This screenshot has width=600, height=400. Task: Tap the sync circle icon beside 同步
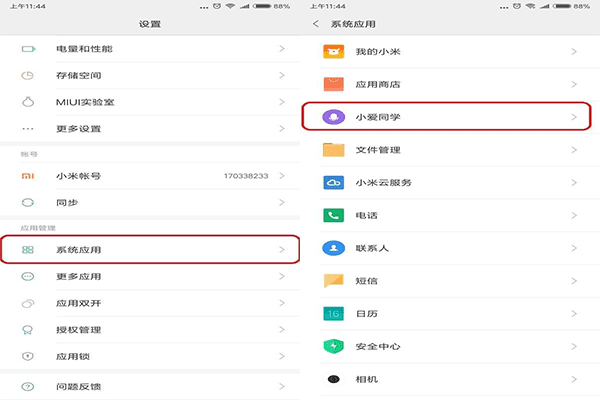(28, 202)
